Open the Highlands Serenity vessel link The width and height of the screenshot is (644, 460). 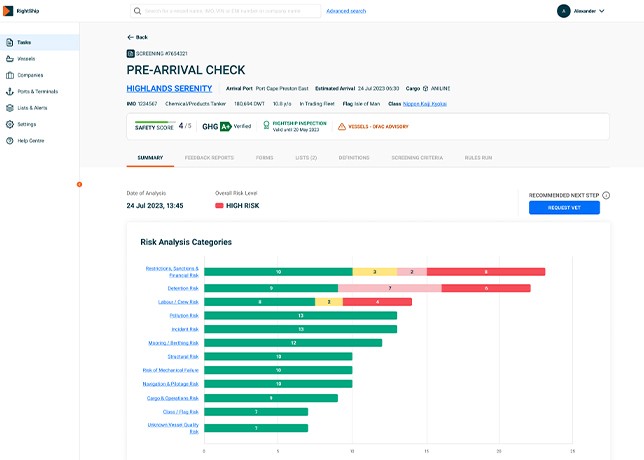(x=169, y=88)
